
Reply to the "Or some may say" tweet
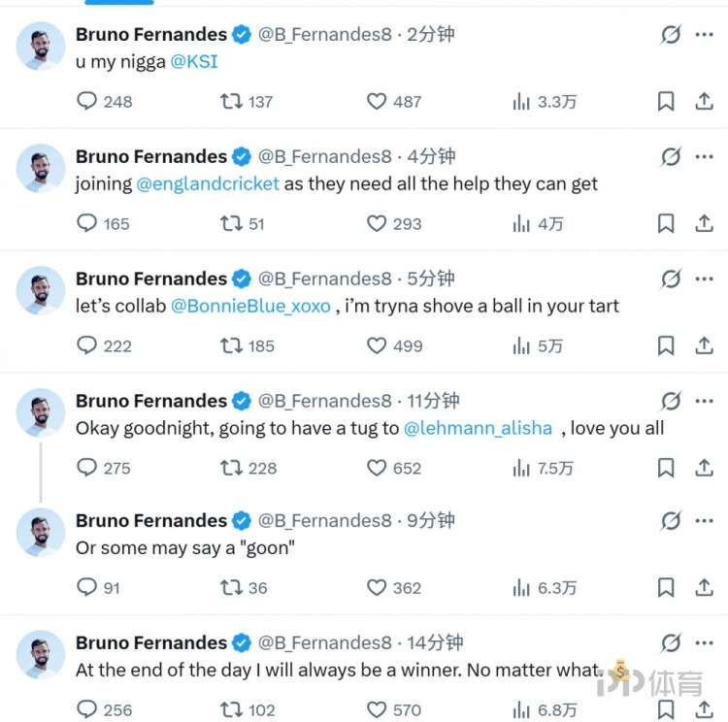(x=87, y=587)
